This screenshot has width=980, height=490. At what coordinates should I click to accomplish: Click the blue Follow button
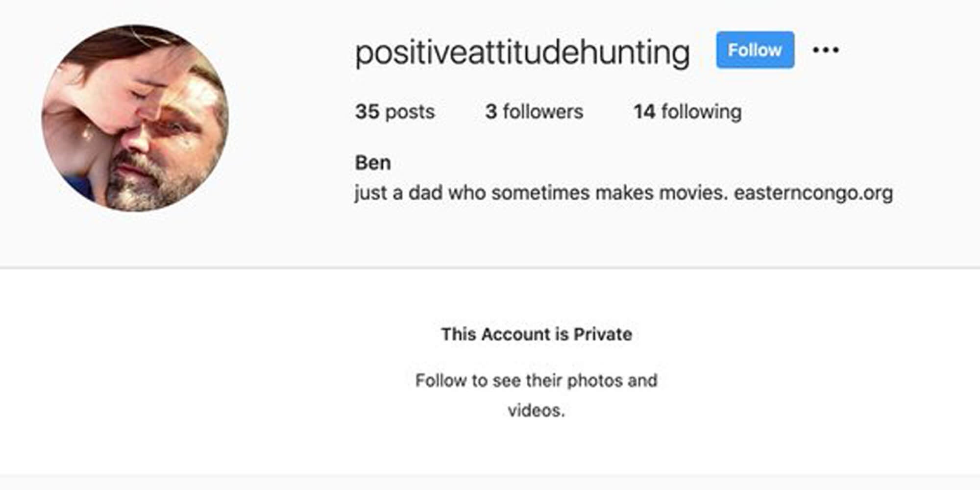click(x=755, y=50)
